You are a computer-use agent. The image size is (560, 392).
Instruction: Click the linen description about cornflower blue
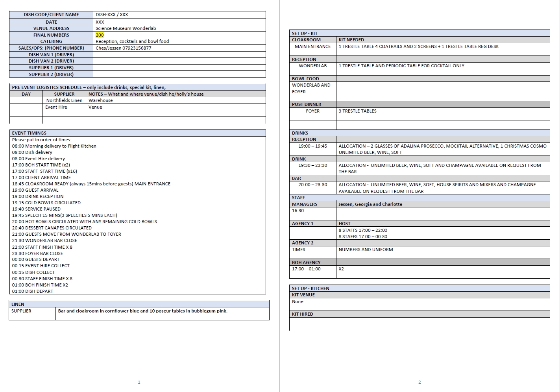(142, 311)
